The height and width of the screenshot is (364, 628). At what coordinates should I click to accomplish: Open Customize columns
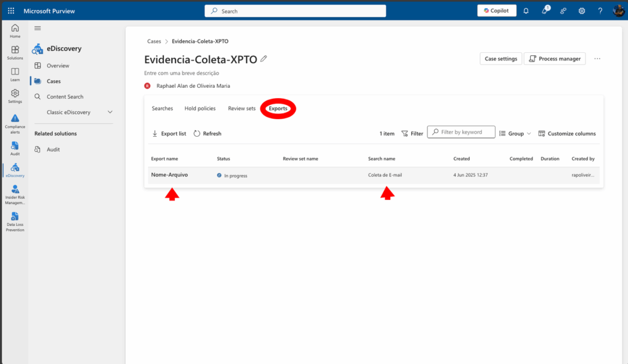[567, 134]
